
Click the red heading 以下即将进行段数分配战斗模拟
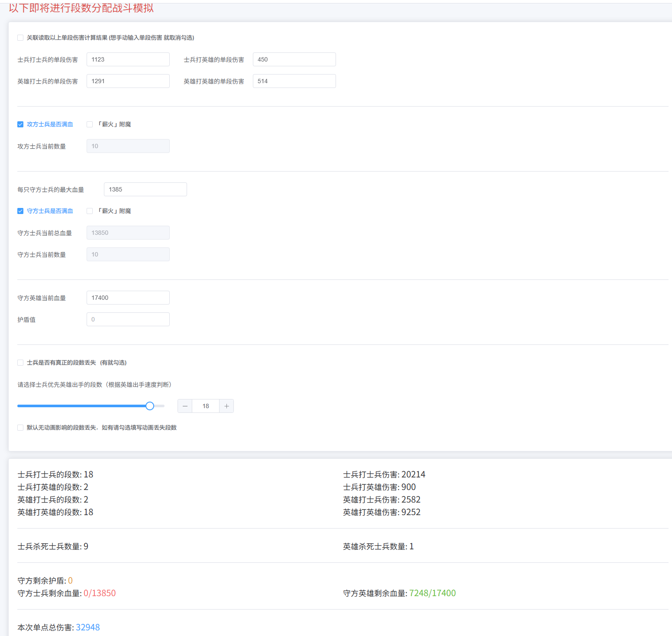click(81, 8)
